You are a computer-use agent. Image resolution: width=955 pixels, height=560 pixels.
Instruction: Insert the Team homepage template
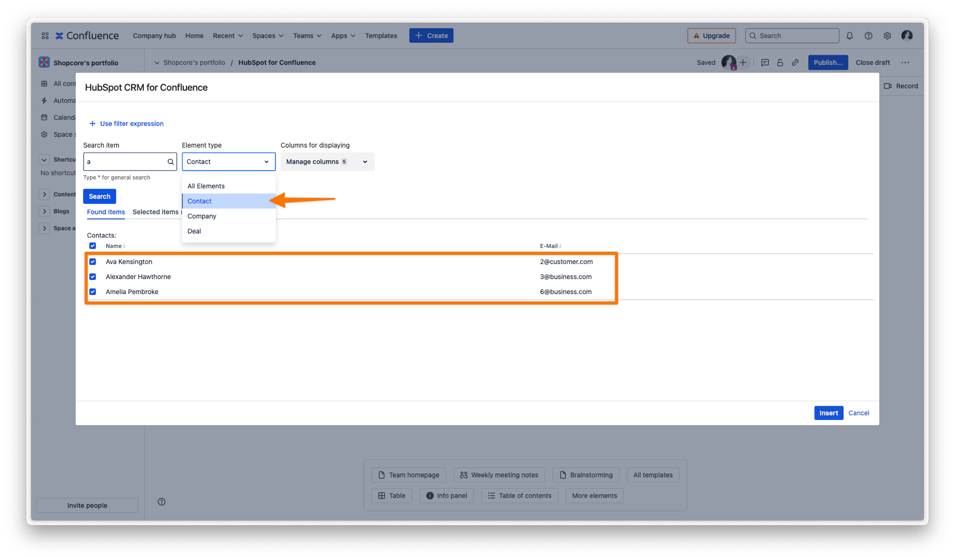(409, 475)
